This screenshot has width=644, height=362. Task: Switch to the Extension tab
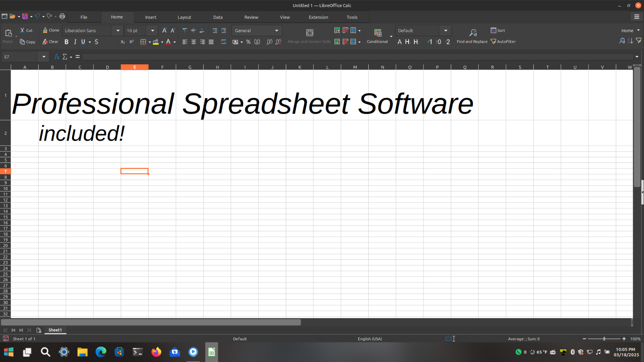click(x=318, y=17)
